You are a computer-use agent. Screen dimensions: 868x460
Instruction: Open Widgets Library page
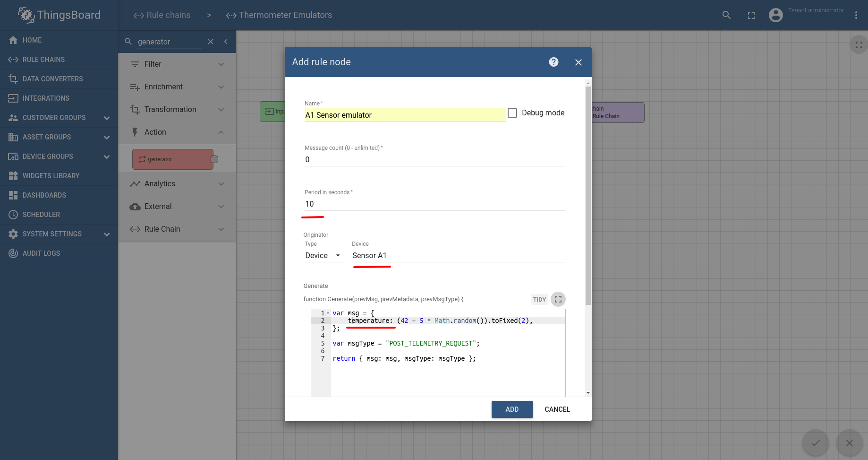(x=59, y=176)
